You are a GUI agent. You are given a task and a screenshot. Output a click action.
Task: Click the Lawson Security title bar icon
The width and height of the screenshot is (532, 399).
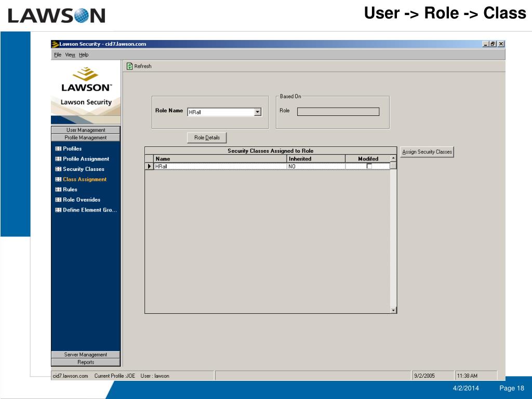(55, 44)
